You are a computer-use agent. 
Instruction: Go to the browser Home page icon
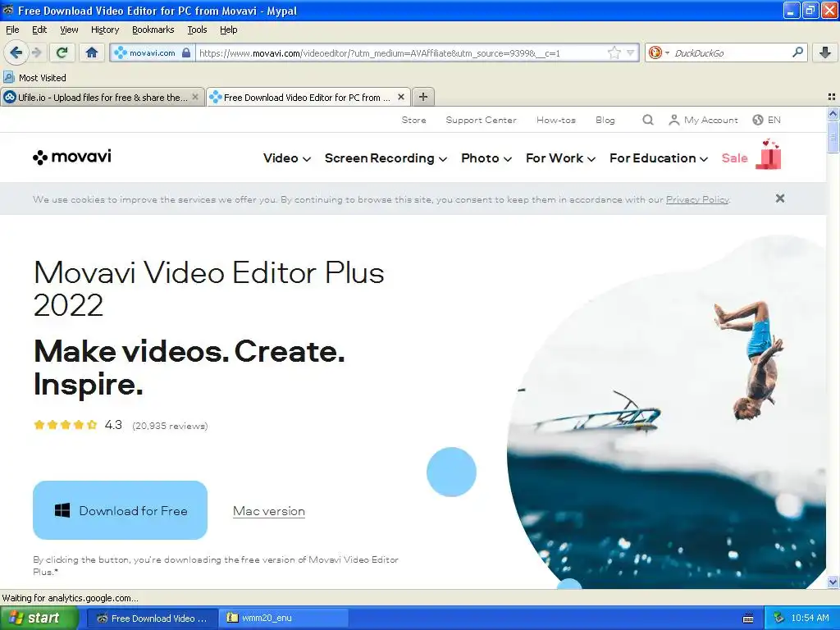(92, 52)
